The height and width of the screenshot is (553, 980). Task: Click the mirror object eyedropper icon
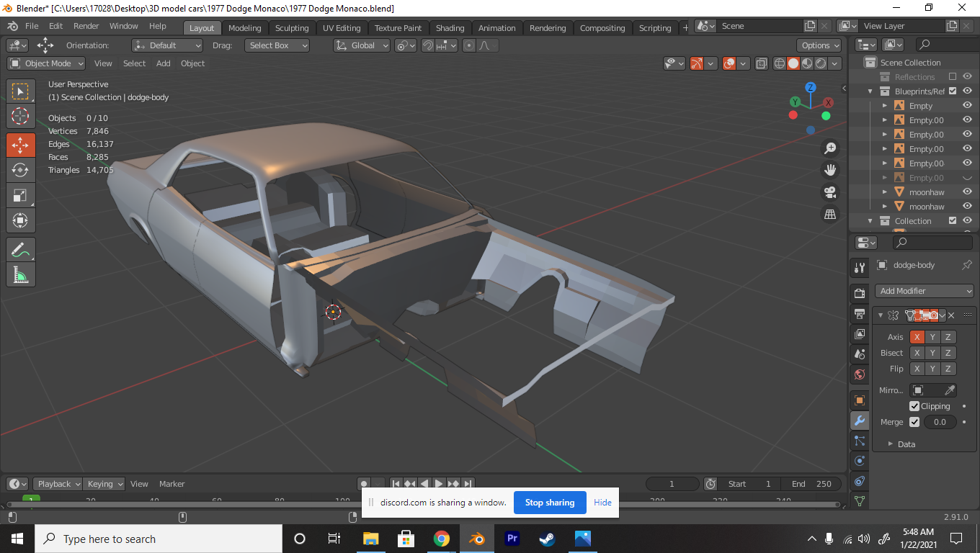950,390
